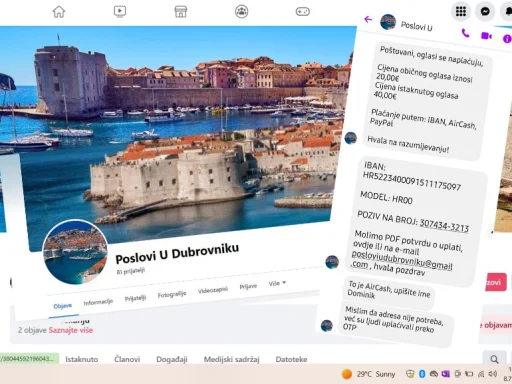512x384 pixels.
Task: Open the 81 prijatelji friends count
Action: (130, 271)
